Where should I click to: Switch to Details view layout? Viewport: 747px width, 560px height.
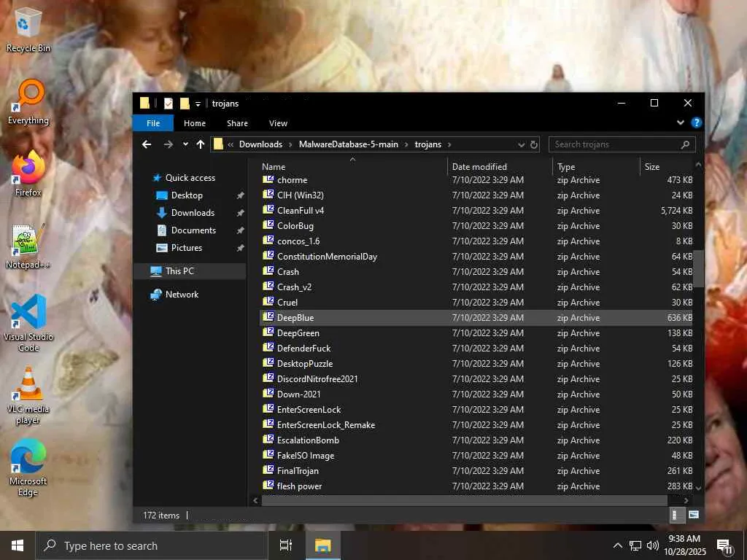[675, 515]
